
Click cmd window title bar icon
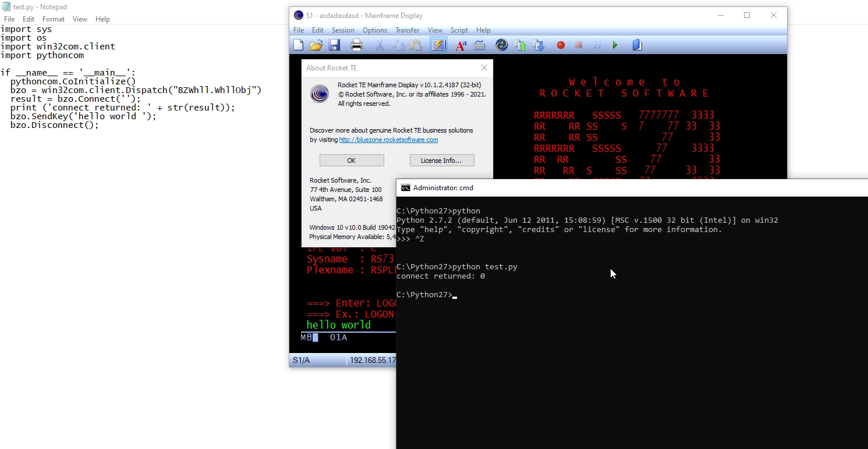[x=405, y=188]
